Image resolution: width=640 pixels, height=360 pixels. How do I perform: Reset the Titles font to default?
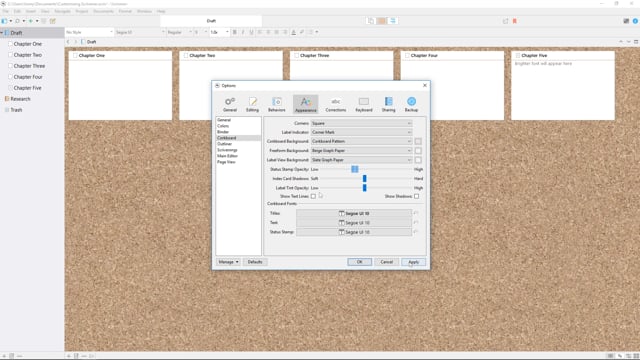[416, 213]
